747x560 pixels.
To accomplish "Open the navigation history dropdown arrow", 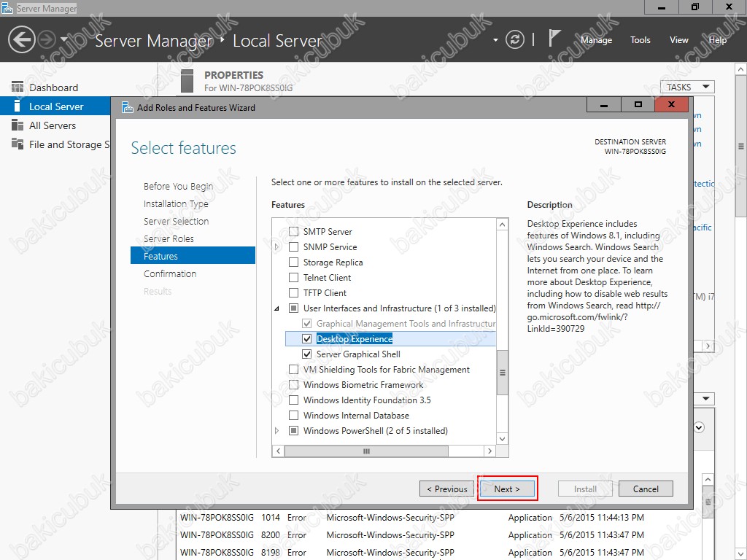I will click(x=64, y=39).
